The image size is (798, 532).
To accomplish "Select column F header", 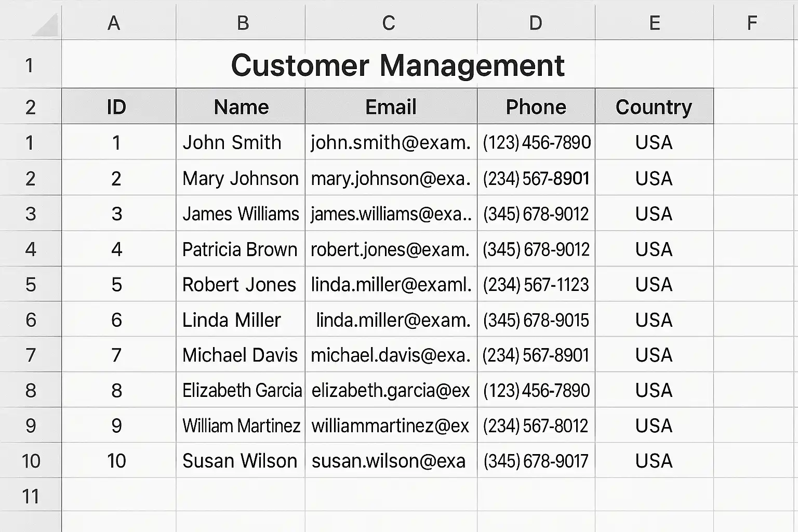I will tap(752, 23).
